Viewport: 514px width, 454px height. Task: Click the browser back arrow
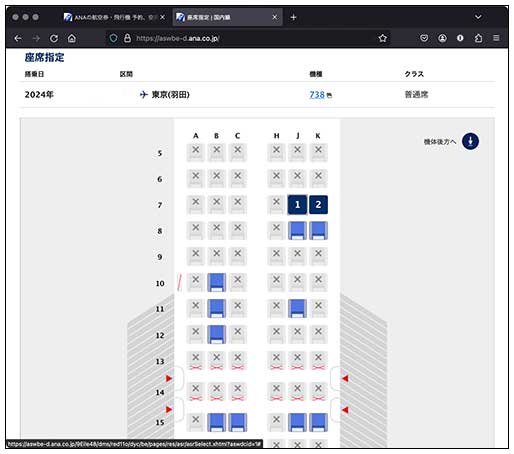point(18,38)
